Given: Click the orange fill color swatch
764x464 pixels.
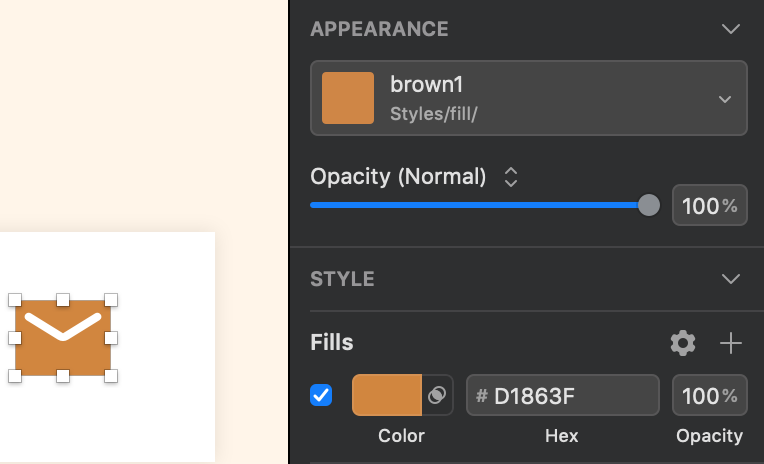Looking at the screenshot, I should coord(387,395).
